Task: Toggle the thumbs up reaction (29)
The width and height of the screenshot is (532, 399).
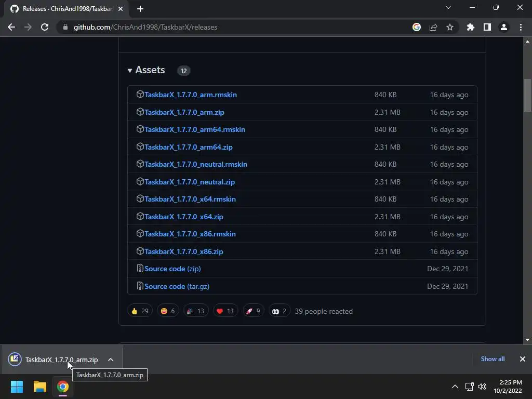Action: pos(140,311)
